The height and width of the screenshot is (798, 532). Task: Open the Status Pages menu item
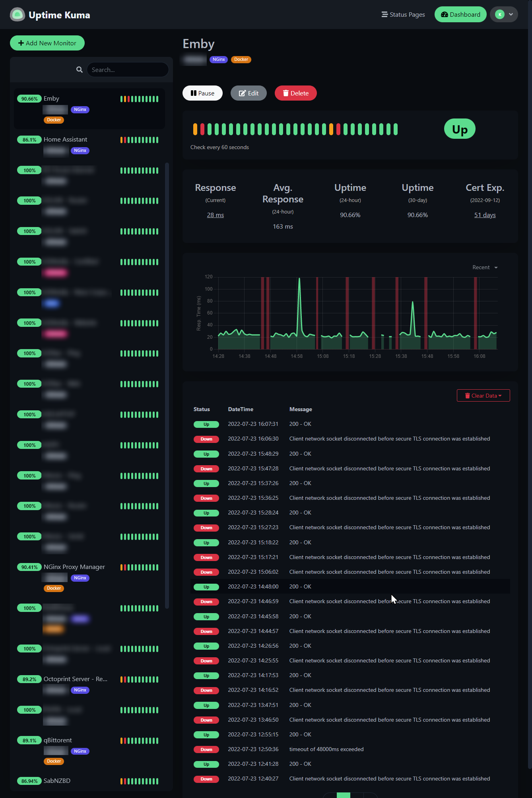coord(403,15)
